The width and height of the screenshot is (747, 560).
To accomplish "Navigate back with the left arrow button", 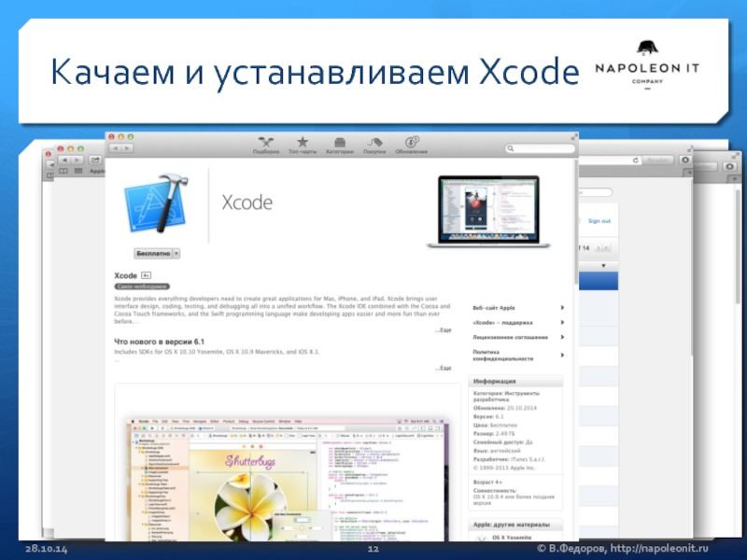I will pos(115,148).
